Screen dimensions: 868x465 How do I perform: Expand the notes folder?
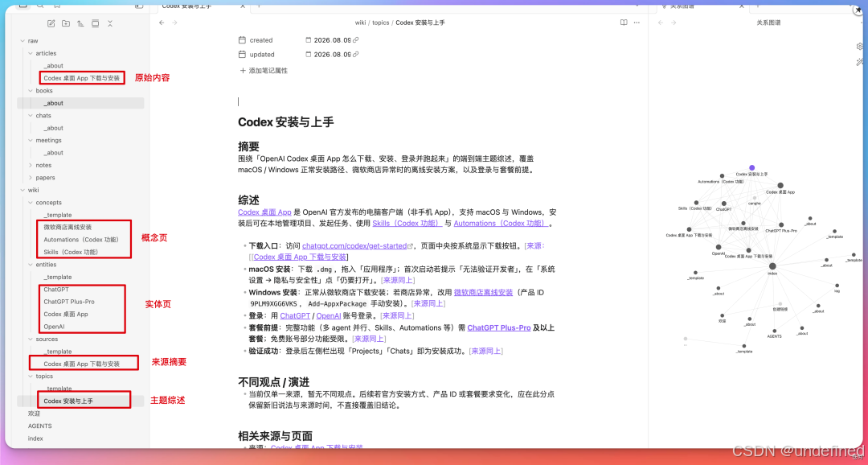click(31, 165)
